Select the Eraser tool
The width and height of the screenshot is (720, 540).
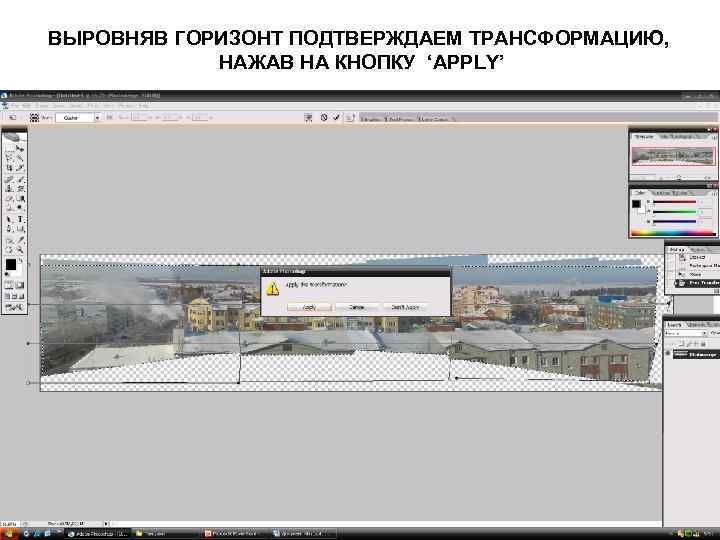click(9, 199)
